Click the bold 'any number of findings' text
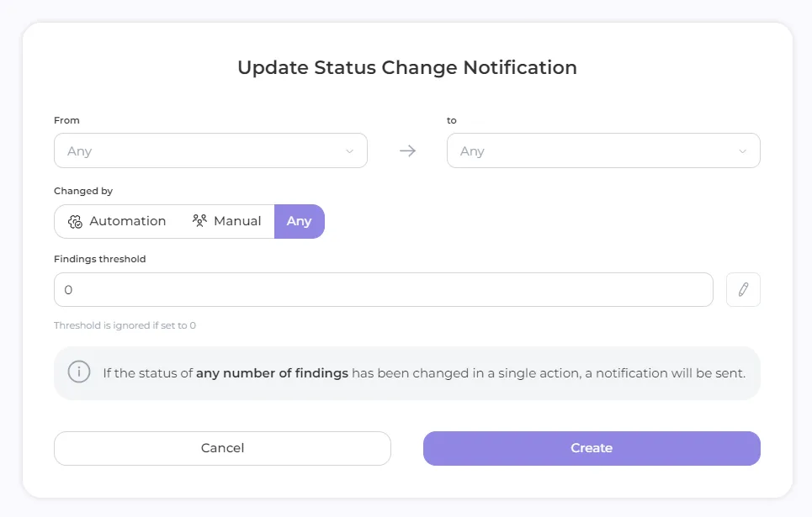 (272, 372)
